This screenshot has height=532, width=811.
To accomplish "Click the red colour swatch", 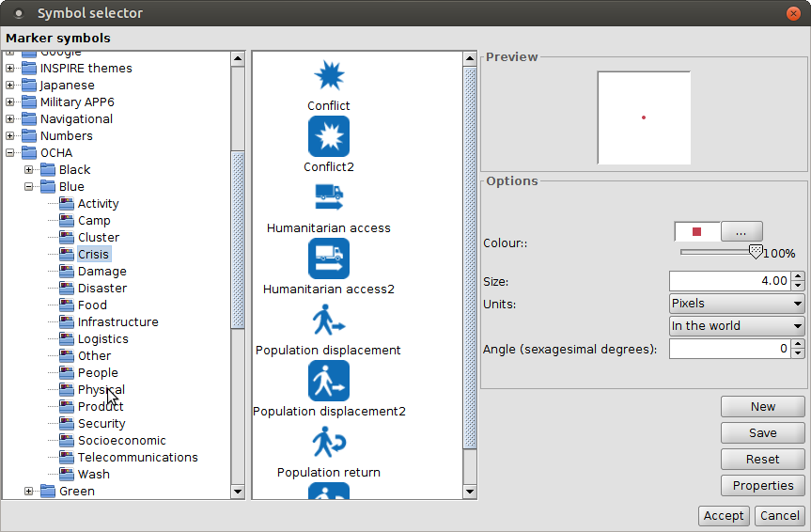I will tap(696, 231).
